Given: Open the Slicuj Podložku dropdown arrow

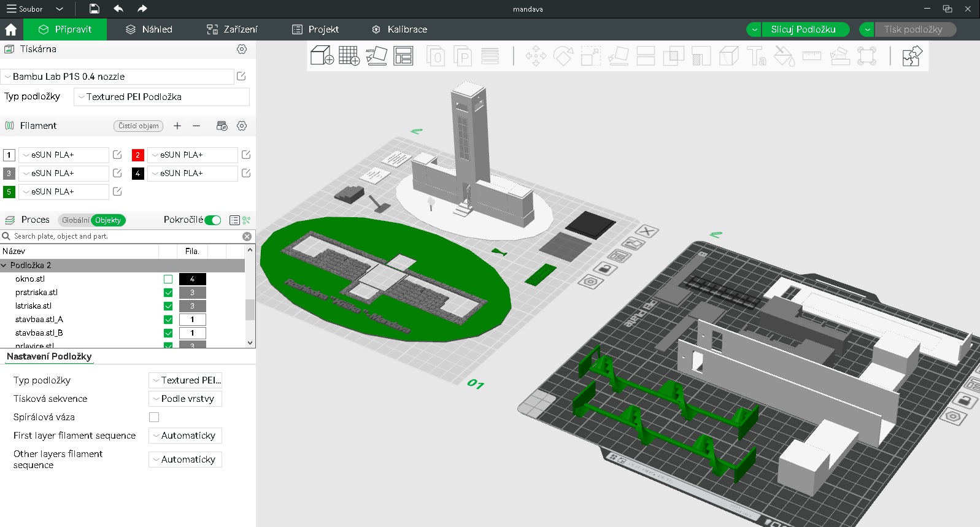Looking at the screenshot, I should click(x=754, y=29).
